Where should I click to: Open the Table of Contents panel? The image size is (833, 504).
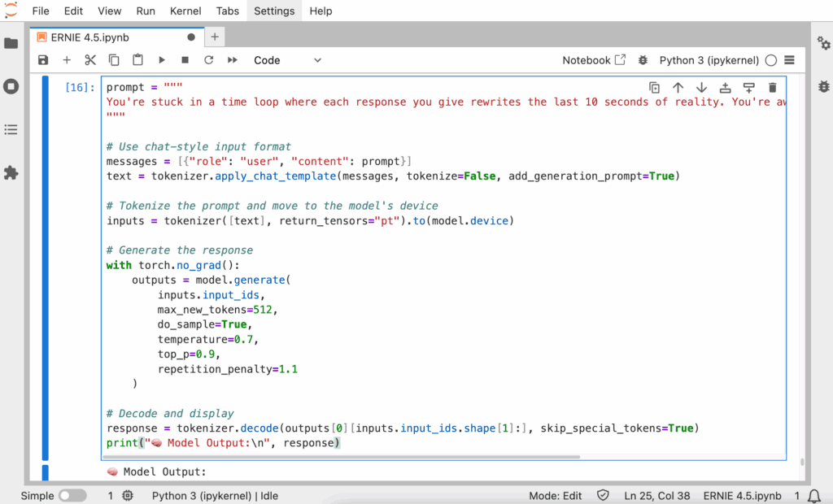tap(11, 129)
